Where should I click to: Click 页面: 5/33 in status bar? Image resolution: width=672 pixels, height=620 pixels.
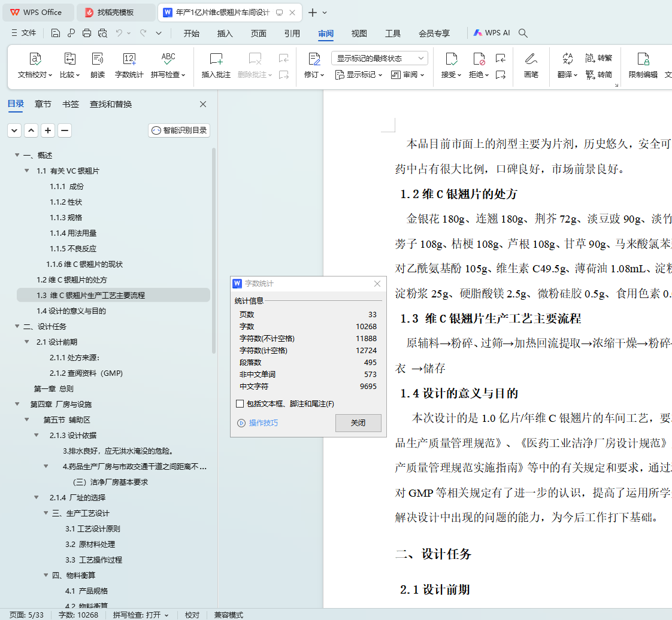pyautogui.click(x=26, y=615)
